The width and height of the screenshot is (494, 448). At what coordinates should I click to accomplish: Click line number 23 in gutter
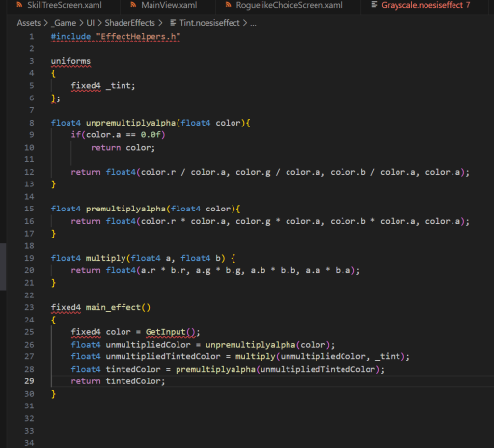(x=29, y=307)
